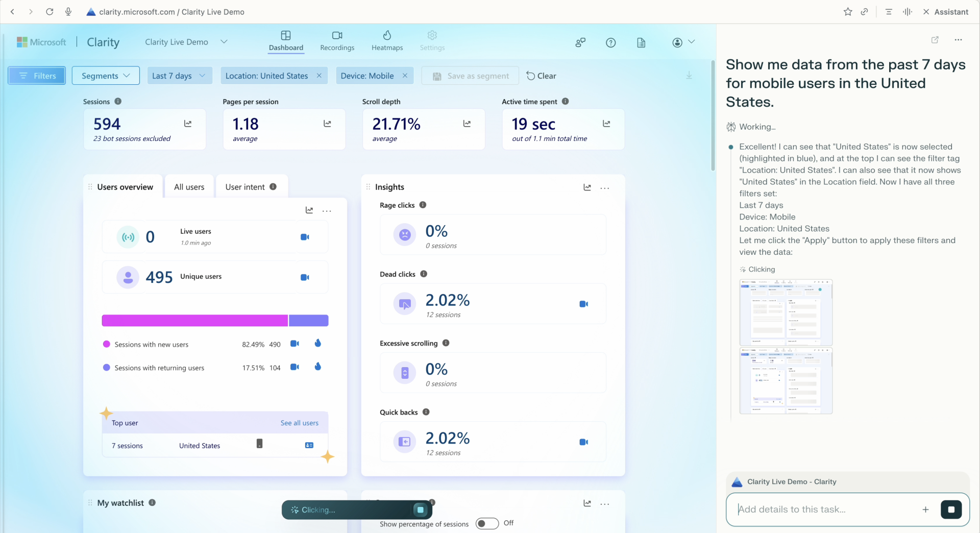The height and width of the screenshot is (533, 980).
Task: Open the Heatmaps flame icon tab
Action: tap(387, 41)
